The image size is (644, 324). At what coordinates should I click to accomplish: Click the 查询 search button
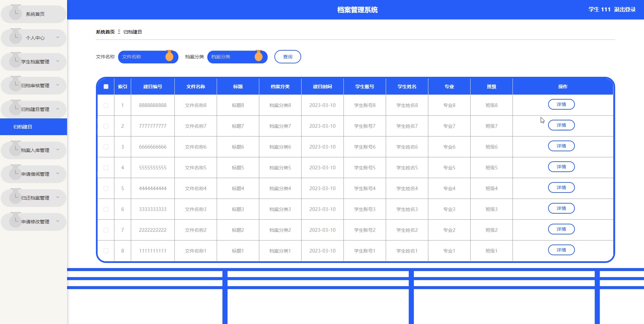[288, 57]
